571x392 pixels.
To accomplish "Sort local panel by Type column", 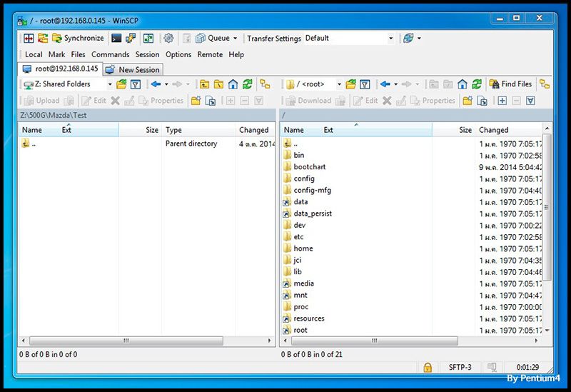I will click(x=198, y=130).
